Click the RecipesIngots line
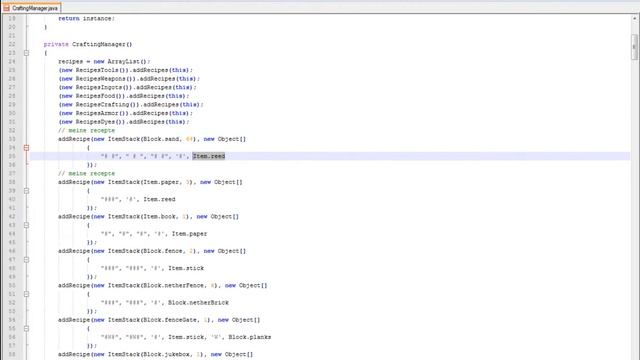The width and height of the screenshot is (640, 360). point(127,87)
